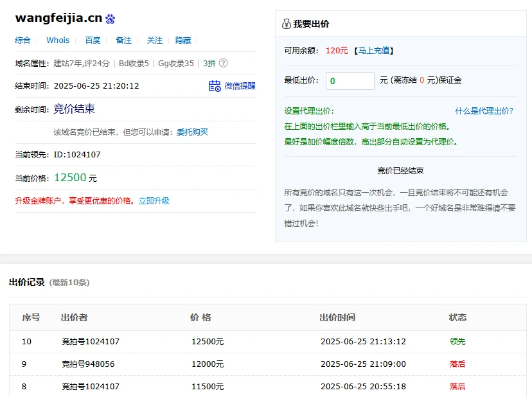532x397 pixels.
Task: Click 立即升级 to upgrade account
Action: tap(154, 201)
